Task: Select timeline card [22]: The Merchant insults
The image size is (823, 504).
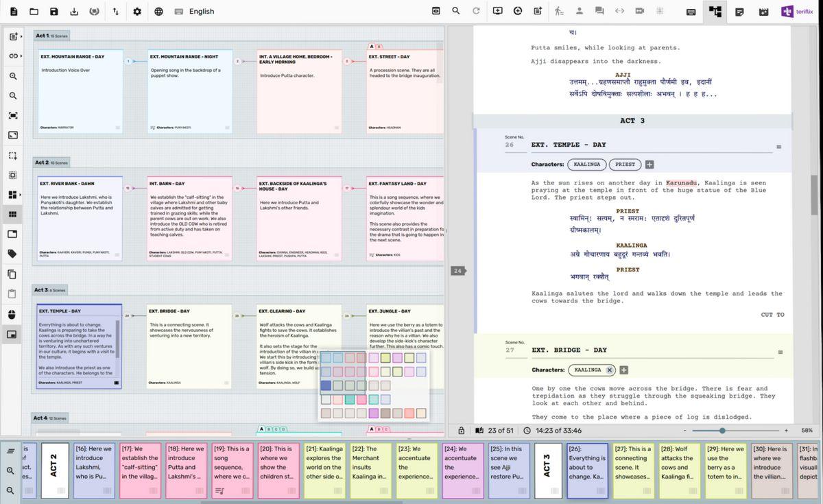Action: pos(370,470)
